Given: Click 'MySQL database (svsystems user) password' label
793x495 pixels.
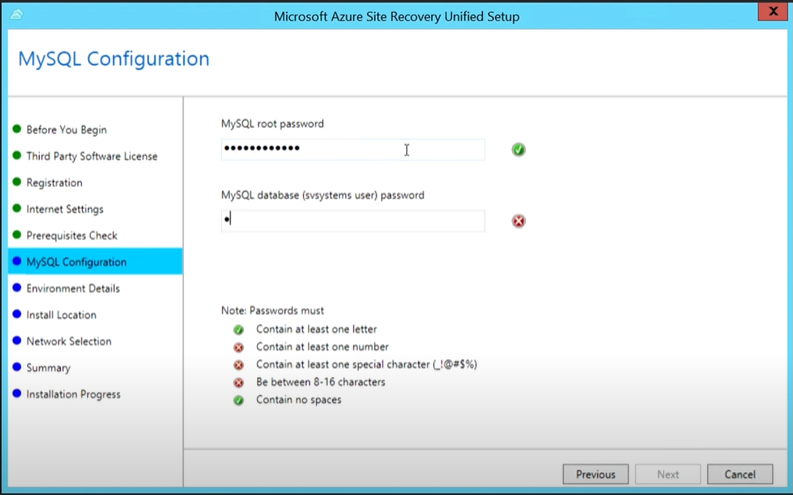Looking at the screenshot, I should coord(323,195).
